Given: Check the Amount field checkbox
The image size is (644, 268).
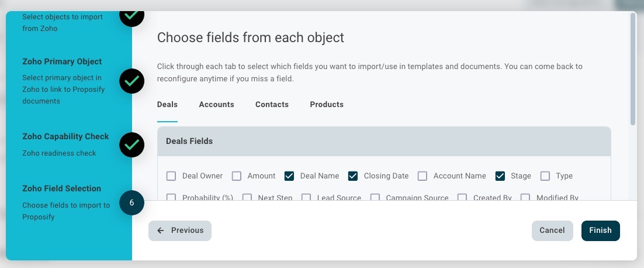Looking at the screenshot, I should pyautogui.click(x=236, y=176).
